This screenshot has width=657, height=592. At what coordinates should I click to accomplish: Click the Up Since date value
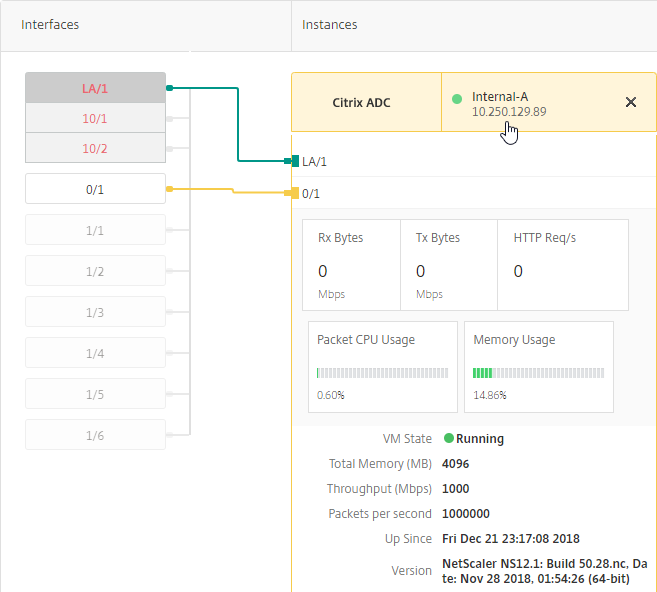[511, 538]
